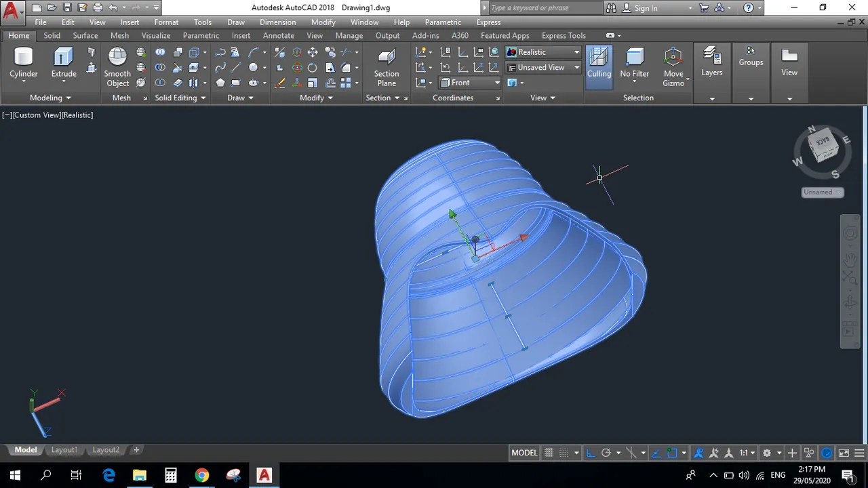This screenshot has width=868, height=488.
Task: Toggle Ortho mode in status bar
Action: coord(591,453)
